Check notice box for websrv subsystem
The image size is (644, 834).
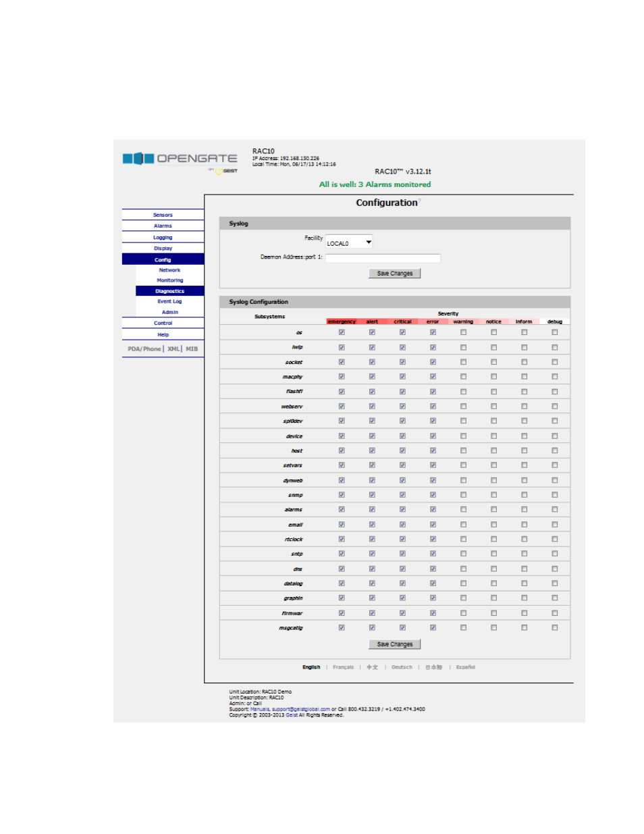(493, 406)
